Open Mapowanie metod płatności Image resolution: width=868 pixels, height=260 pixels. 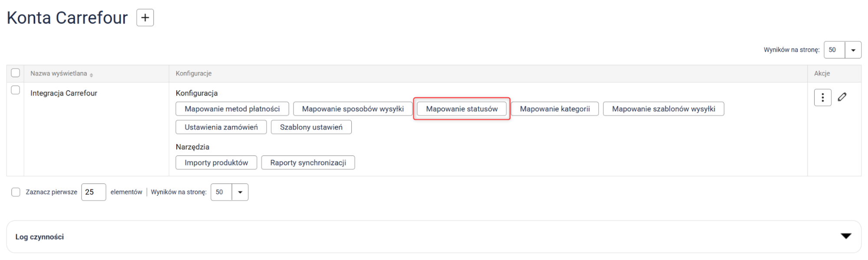click(x=232, y=109)
